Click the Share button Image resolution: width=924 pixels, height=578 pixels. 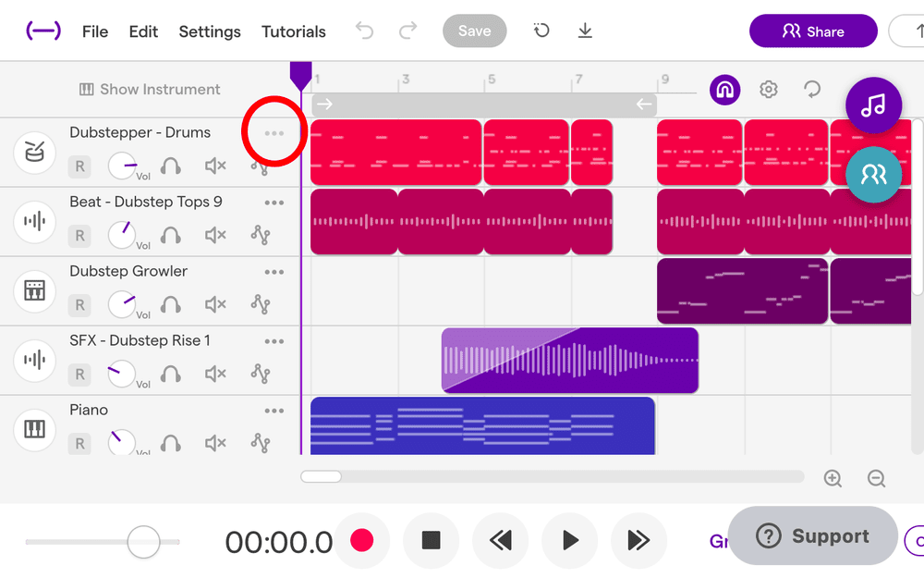click(812, 31)
